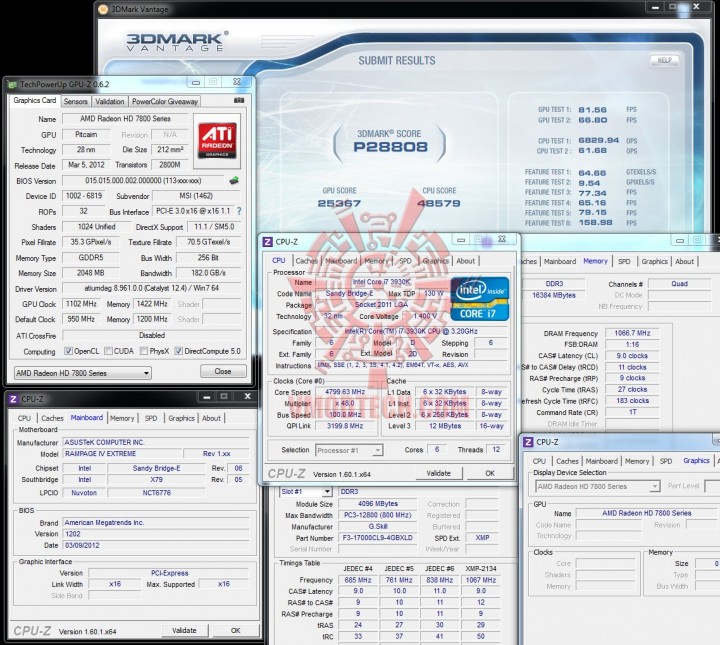Click the GPU TEST 1 value 81.56
The width and height of the screenshot is (720, 645).
[592, 110]
